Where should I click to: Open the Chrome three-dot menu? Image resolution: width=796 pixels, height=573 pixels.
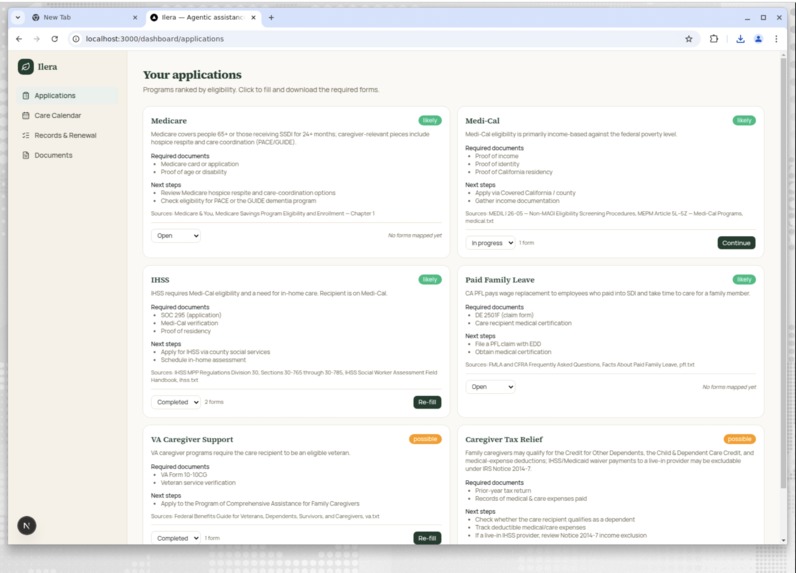776,39
